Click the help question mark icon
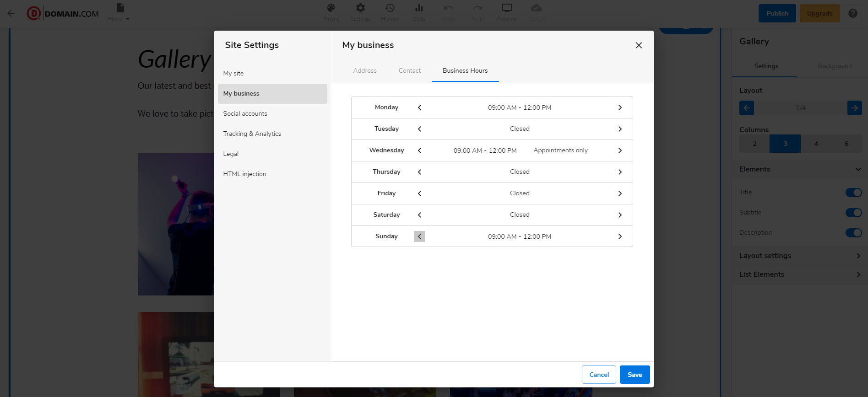Screen dimensions: 868x397 (x=852, y=13)
